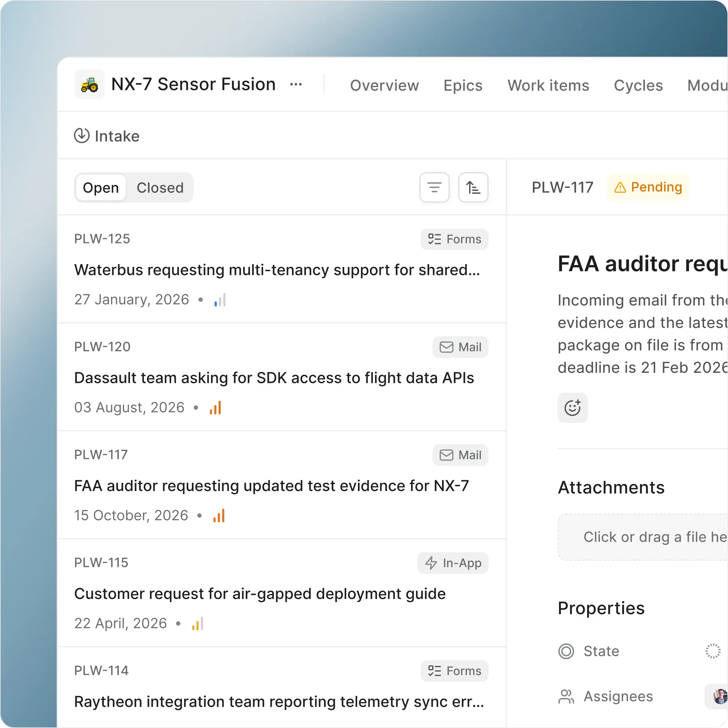Click the Intake download-circle icon

[82, 136]
